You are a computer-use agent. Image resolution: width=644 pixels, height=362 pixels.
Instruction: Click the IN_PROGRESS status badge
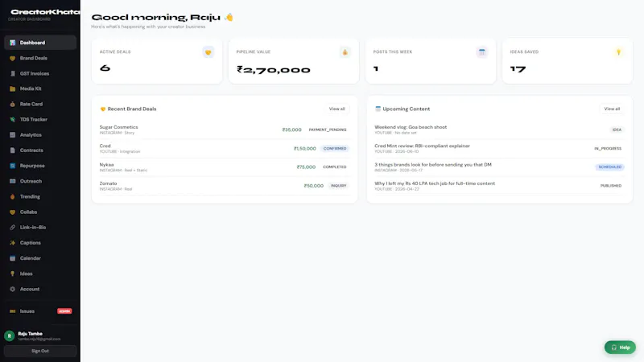click(x=608, y=149)
